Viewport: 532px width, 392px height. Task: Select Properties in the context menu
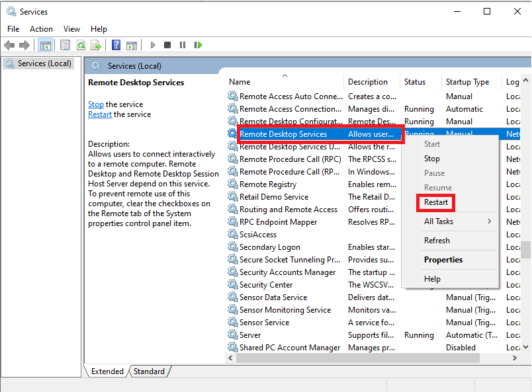(443, 260)
